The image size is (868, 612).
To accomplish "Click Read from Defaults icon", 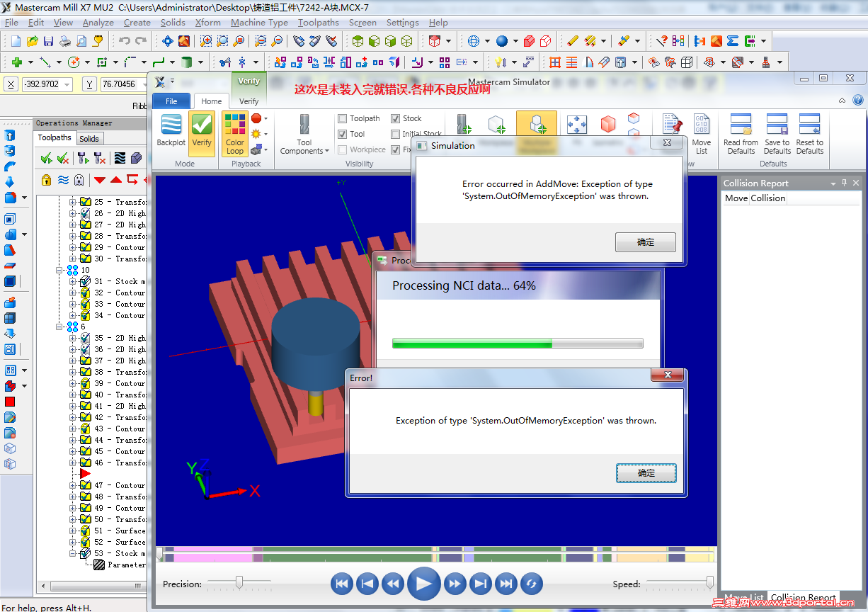I will tap(741, 134).
